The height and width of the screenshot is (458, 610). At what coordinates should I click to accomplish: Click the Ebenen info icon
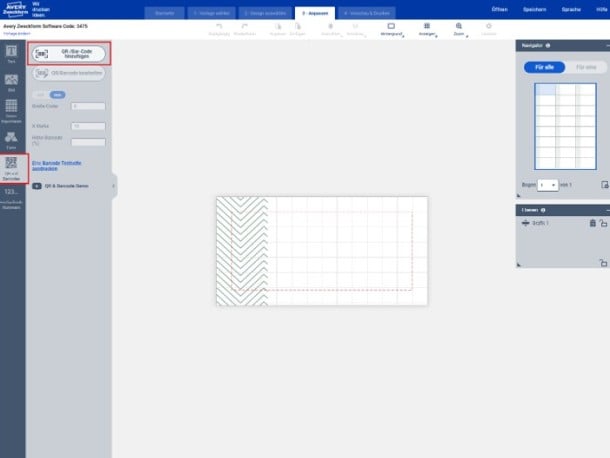tap(543, 210)
